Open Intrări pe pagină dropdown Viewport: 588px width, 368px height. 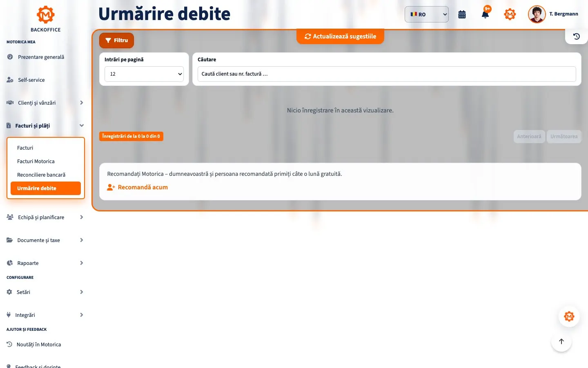[x=144, y=74]
